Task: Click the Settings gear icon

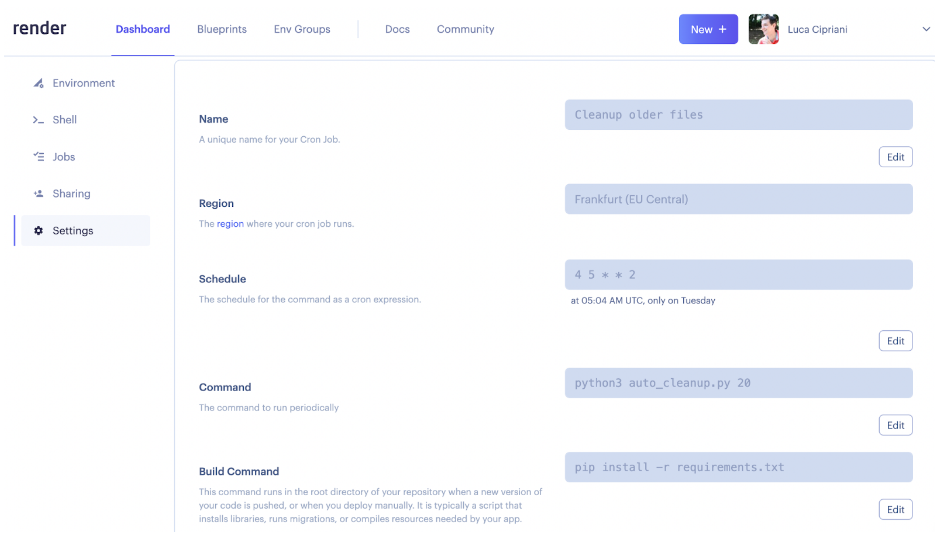Action: [38, 231]
